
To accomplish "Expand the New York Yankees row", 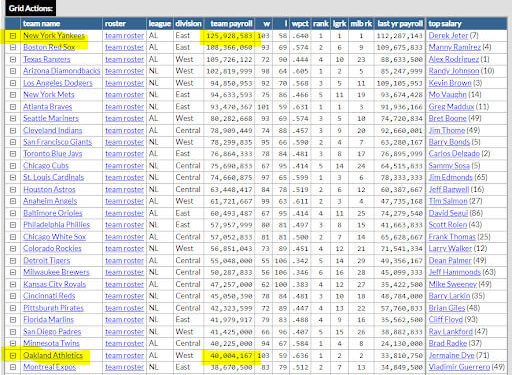I will tap(13, 36).
